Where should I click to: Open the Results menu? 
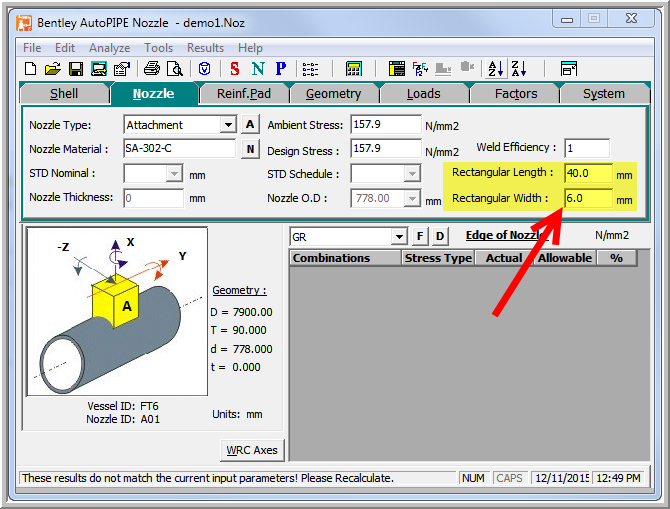click(x=206, y=48)
